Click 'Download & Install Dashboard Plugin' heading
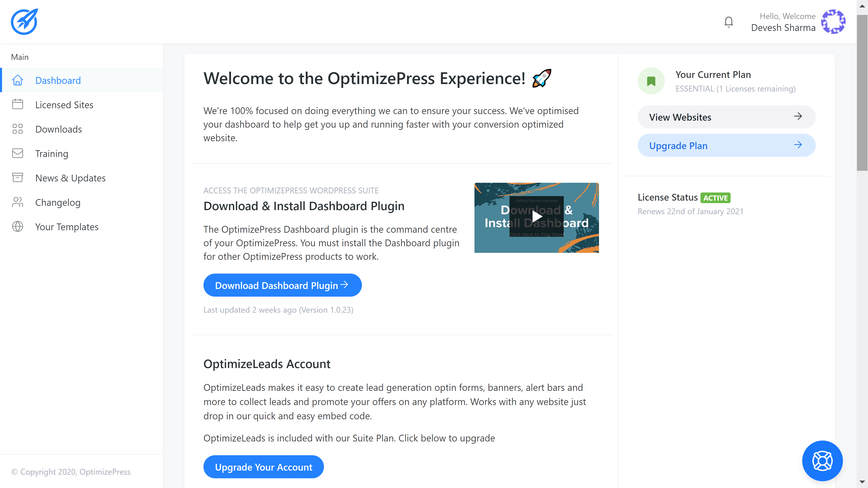This screenshot has height=488, width=868. 304,206
